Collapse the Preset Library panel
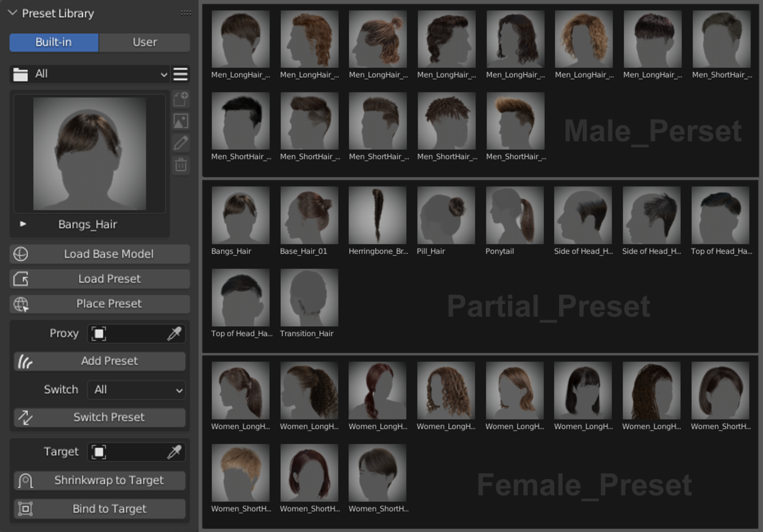 click(x=12, y=12)
